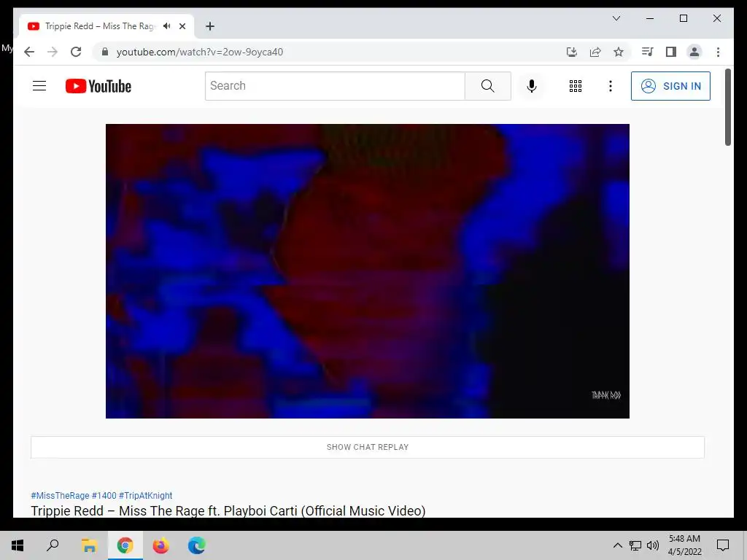Click the Chrome taskbar icon
Screen dimensions: 747x560
click(125, 545)
